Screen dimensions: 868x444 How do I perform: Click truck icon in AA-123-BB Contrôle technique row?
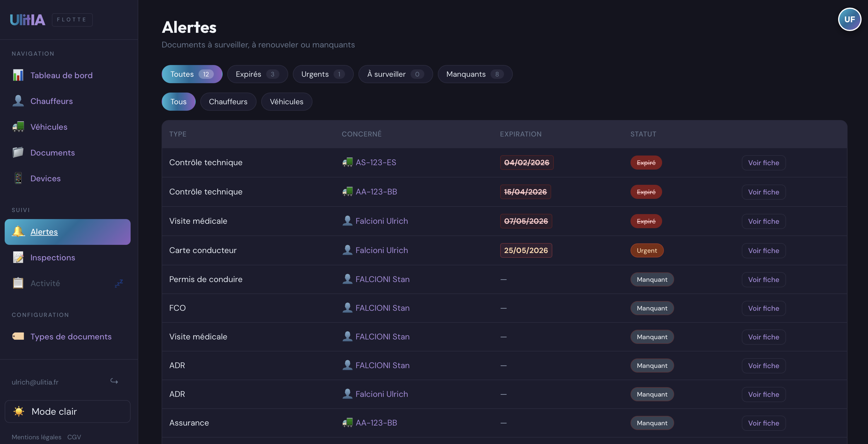pos(347,192)
